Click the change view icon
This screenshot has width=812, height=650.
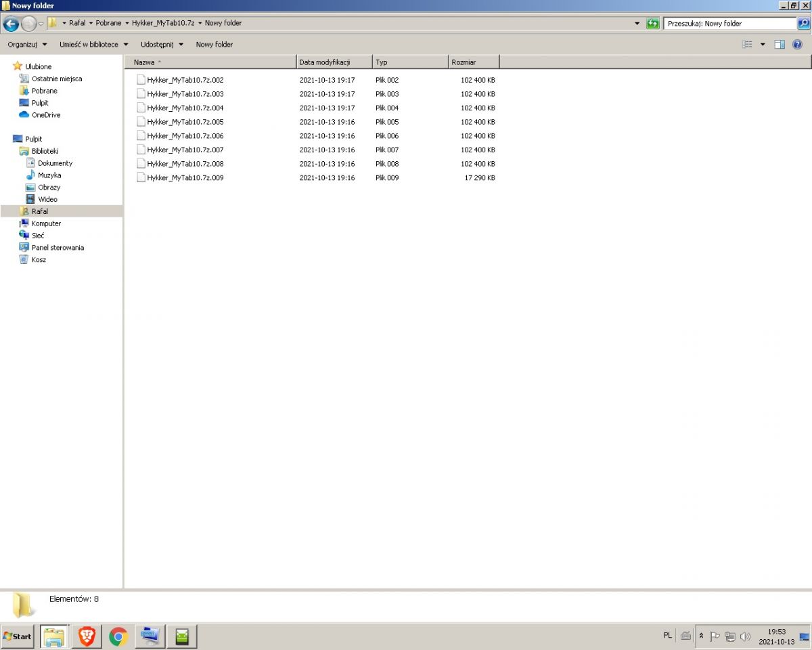coord(747,44)
